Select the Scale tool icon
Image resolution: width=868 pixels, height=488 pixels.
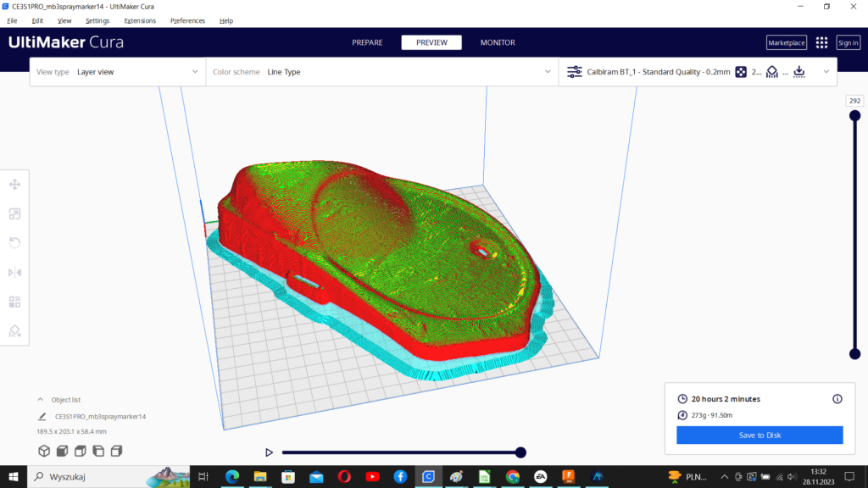pos(15,213)
